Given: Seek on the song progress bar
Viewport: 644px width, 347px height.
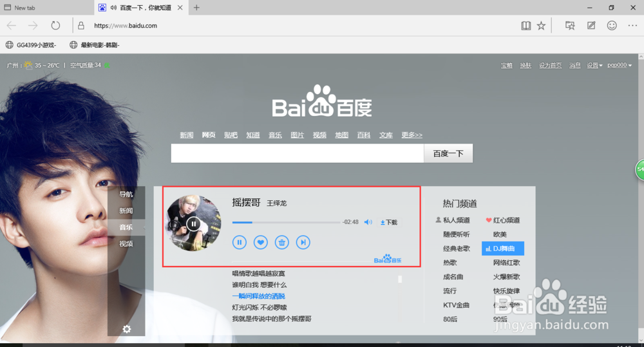Looking at the screenshot, I should tap(286, 222).
